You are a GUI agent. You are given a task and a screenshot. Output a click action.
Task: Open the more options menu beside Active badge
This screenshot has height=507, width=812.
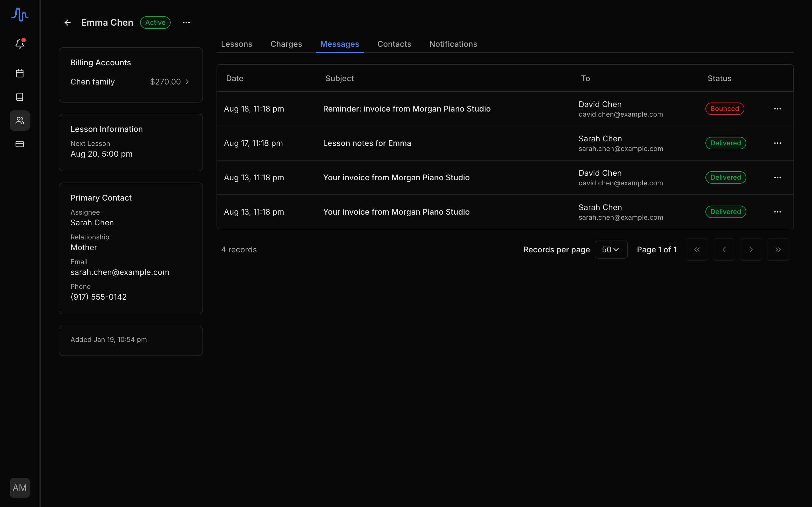tap(186, 23)
